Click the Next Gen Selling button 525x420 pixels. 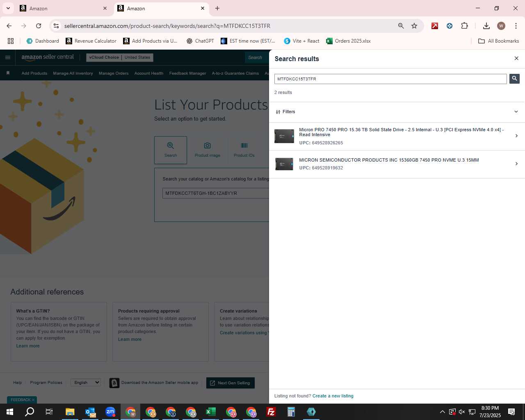click(x=231, y=383)
